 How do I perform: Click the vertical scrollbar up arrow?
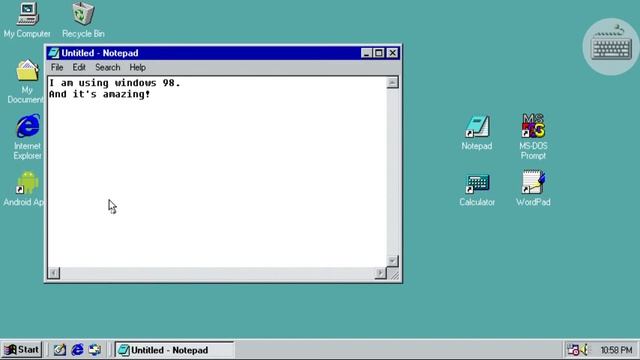(x=392, y=83)
